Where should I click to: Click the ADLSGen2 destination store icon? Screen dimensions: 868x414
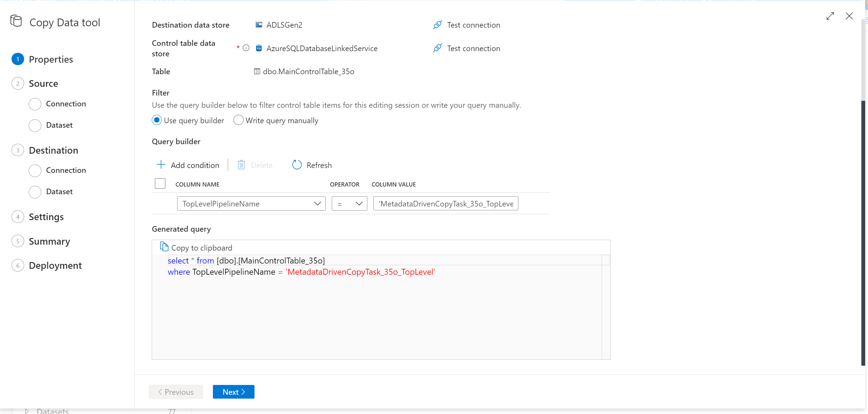click(x=258, y=24)
